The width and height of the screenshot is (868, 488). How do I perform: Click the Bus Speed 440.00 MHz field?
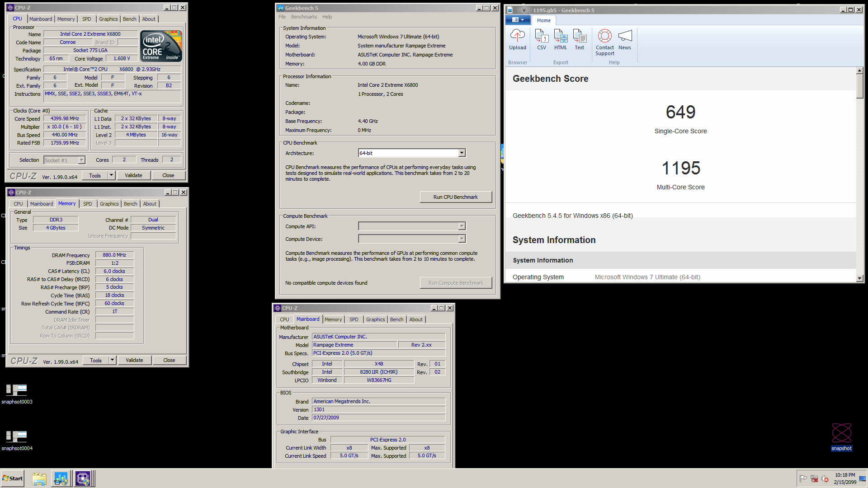[x=65, y=135]
